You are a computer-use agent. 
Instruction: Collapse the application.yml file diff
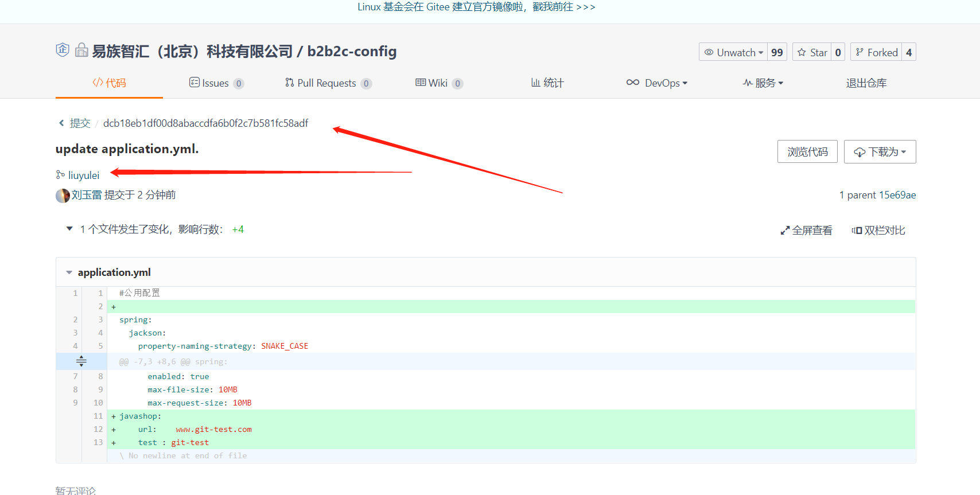click(69, 272)
